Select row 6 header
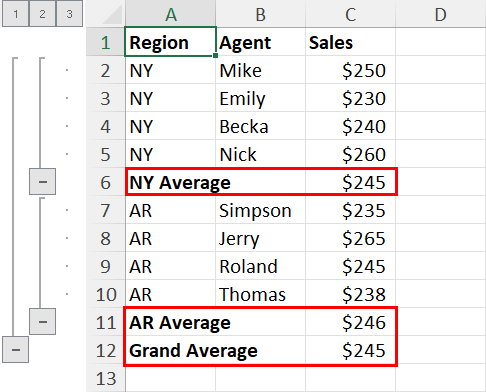486x392 pixels. point(105,182)
